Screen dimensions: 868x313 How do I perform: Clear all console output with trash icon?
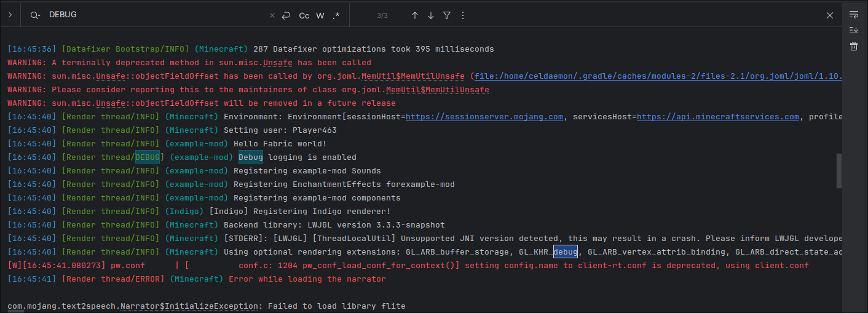pos(854,46)
